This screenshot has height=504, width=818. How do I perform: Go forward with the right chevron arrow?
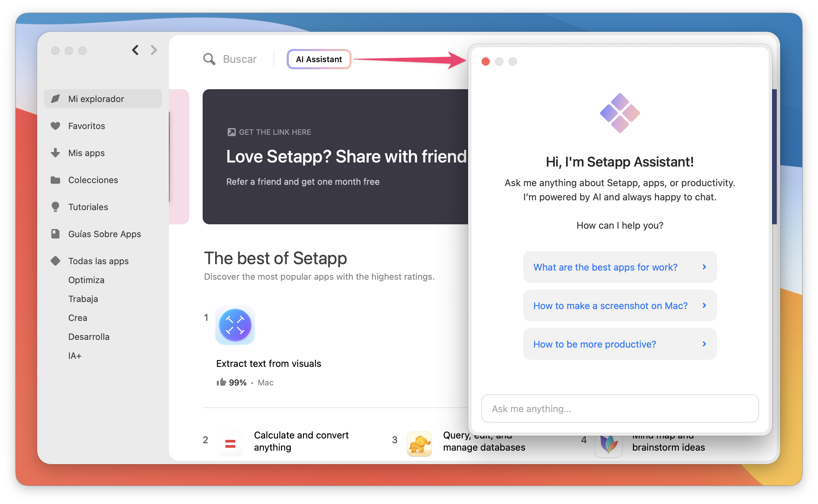154,50
